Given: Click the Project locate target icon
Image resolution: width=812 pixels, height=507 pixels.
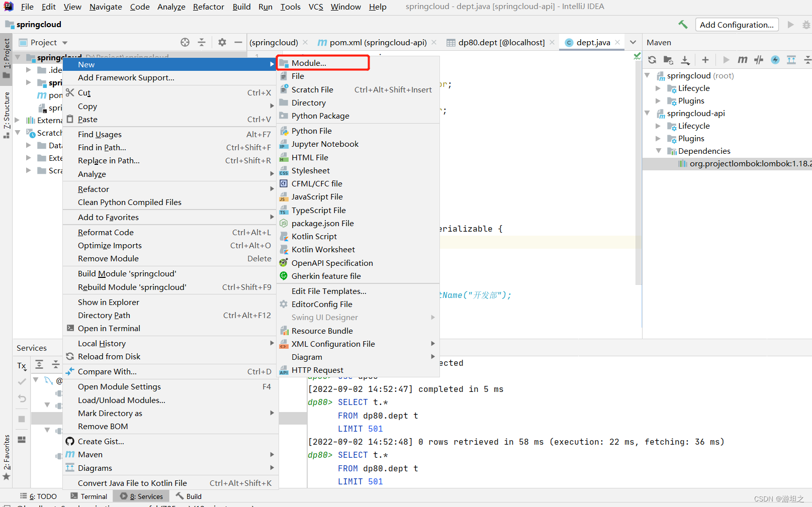Looking at the screenshot, I should pos(185,42).
